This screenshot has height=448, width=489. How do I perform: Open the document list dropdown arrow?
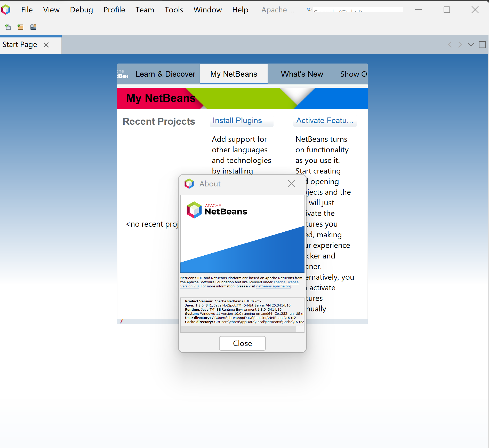(471, 45)
